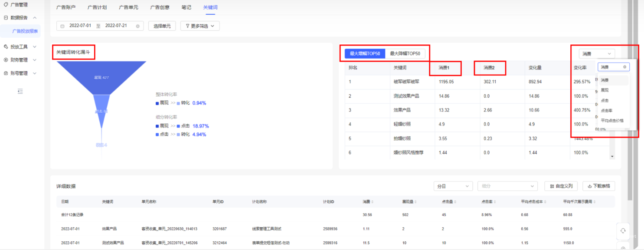Click the 选择单元 button
The image size is (644, 250).
click(x=162, y=26)
